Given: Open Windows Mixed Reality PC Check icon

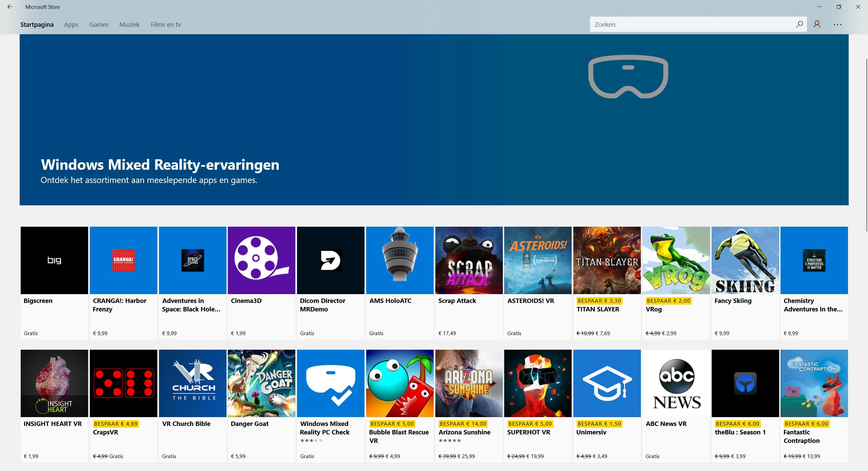Looking at the screenshot, I should click(331, 383).
